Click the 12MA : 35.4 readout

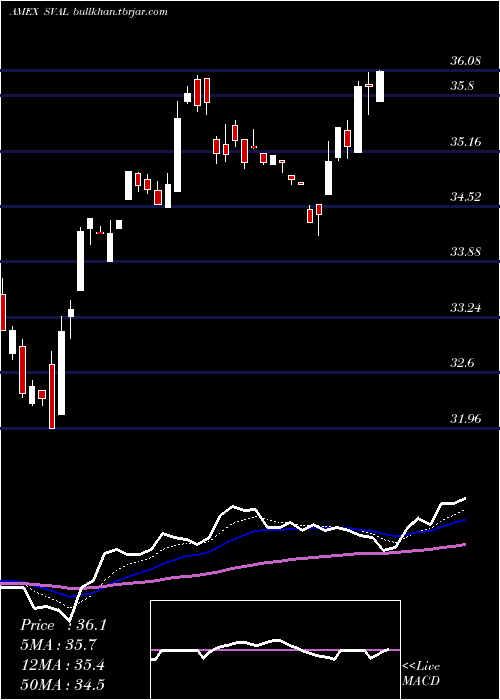pyautogui.click(x=62, y=665)
